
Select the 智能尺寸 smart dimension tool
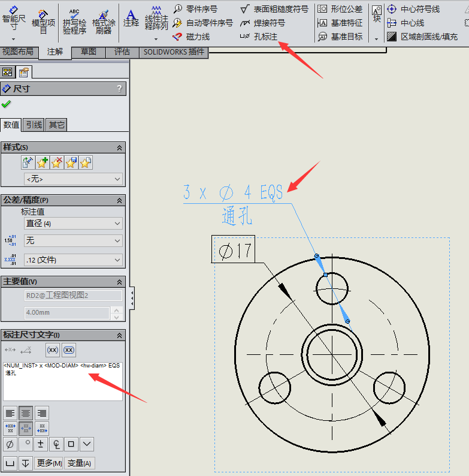coord(14,18)
